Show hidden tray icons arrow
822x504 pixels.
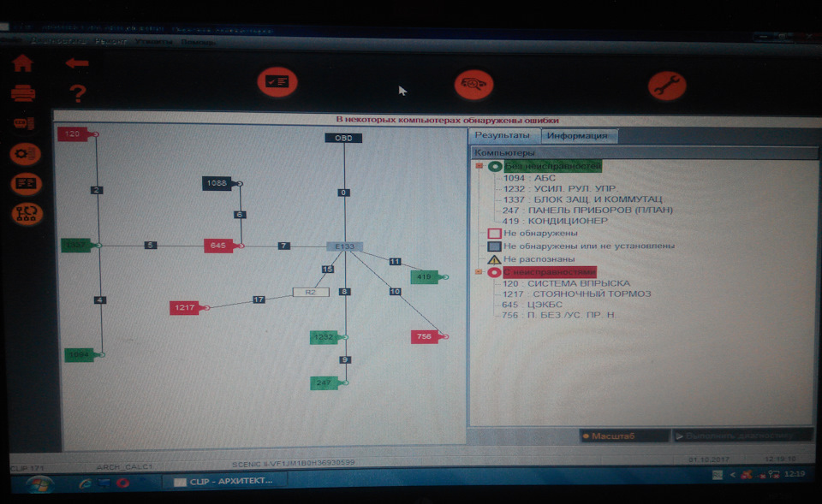click(732, 475)
